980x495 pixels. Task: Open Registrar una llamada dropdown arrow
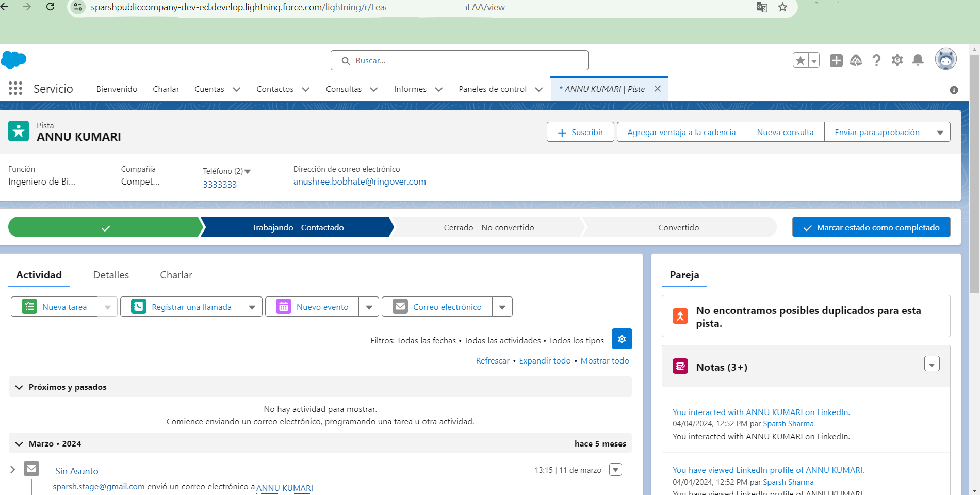pyautogui.click(x=252, y=307)
